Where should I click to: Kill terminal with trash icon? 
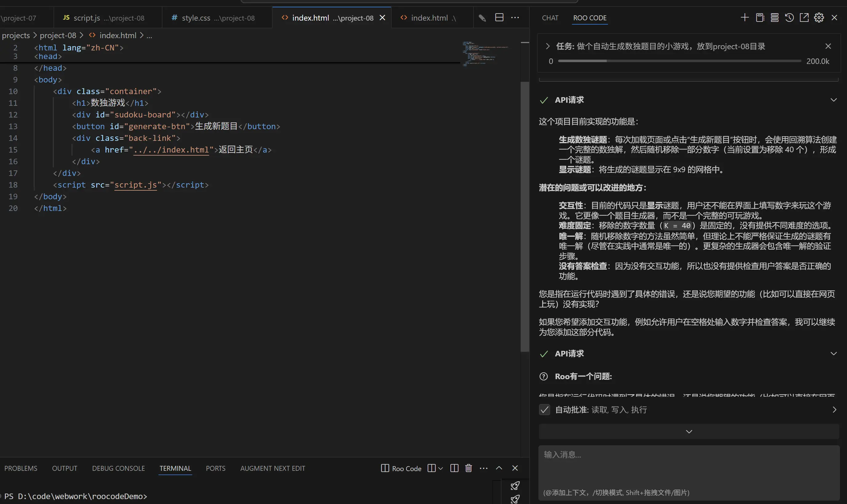(469, 468)
